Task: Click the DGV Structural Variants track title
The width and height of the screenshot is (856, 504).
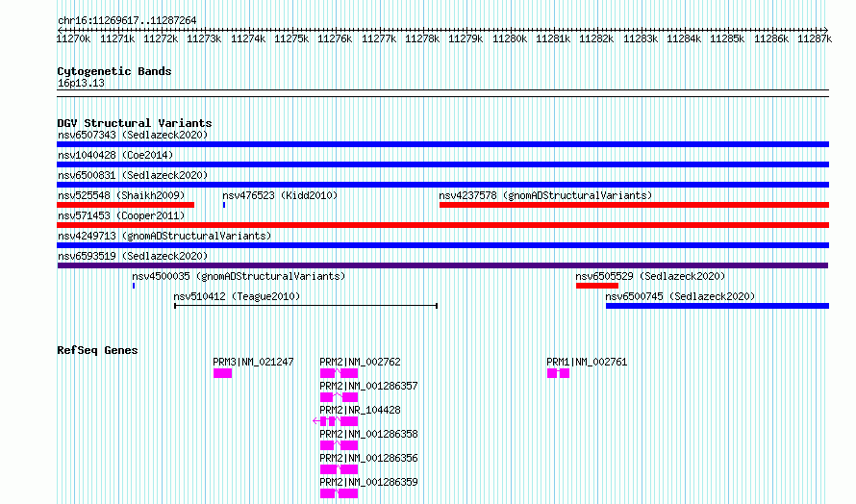Action: coord(135,123)
